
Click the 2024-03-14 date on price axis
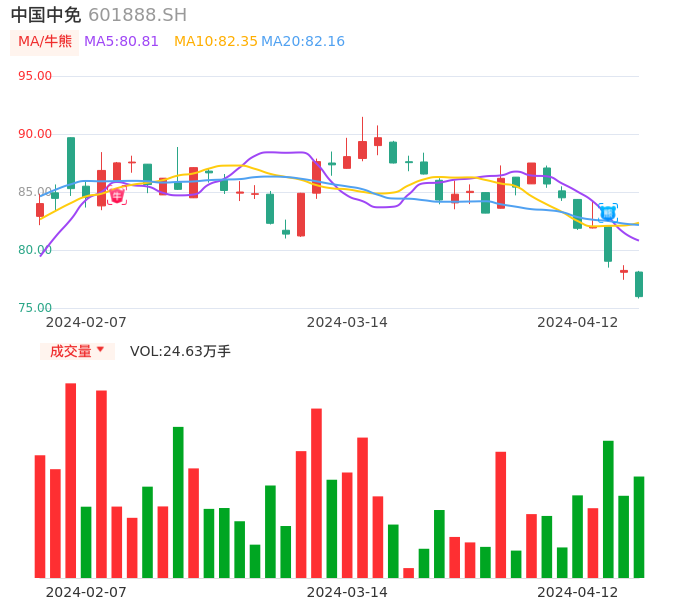347,322
